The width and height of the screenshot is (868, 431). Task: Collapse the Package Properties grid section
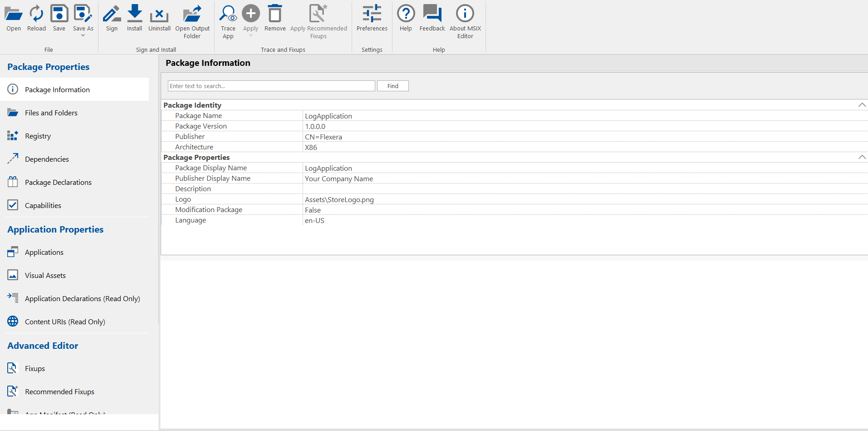point(862,157)
